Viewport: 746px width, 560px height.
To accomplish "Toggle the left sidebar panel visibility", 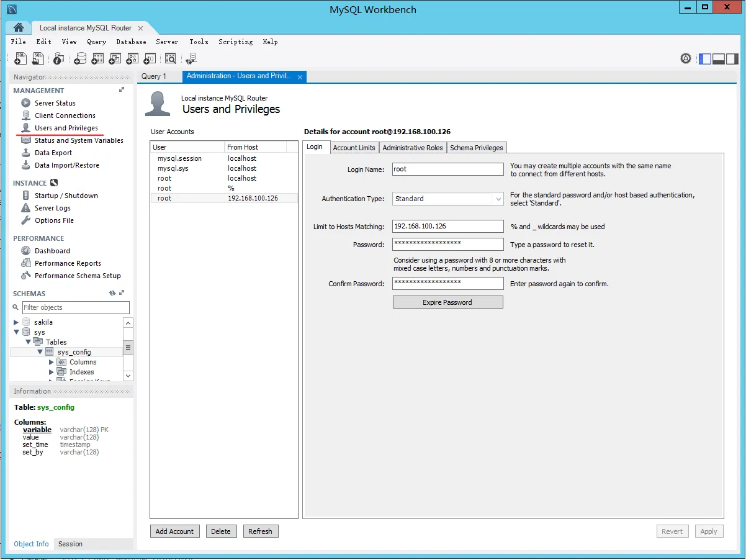I will (x=705, y=58).
